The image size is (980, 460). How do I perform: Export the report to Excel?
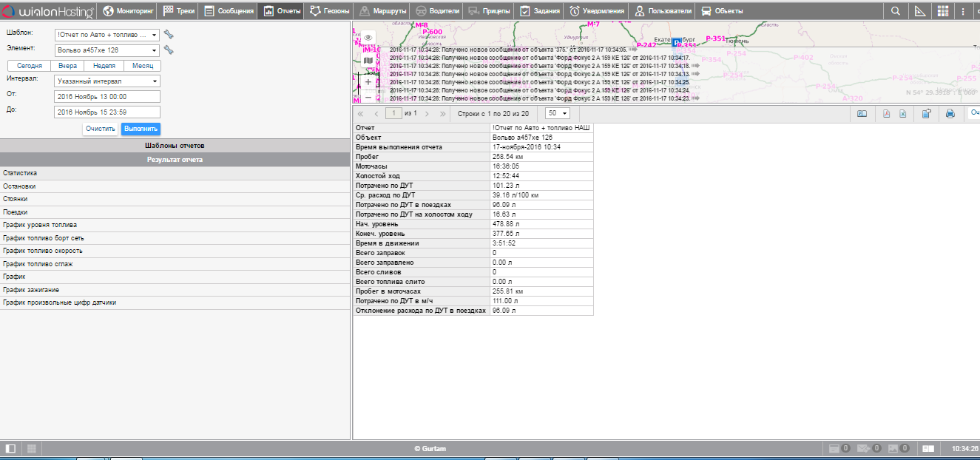point(902,114)
